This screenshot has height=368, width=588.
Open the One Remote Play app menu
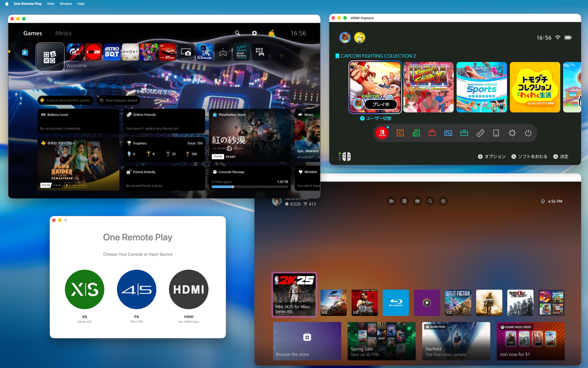[28, 4]
